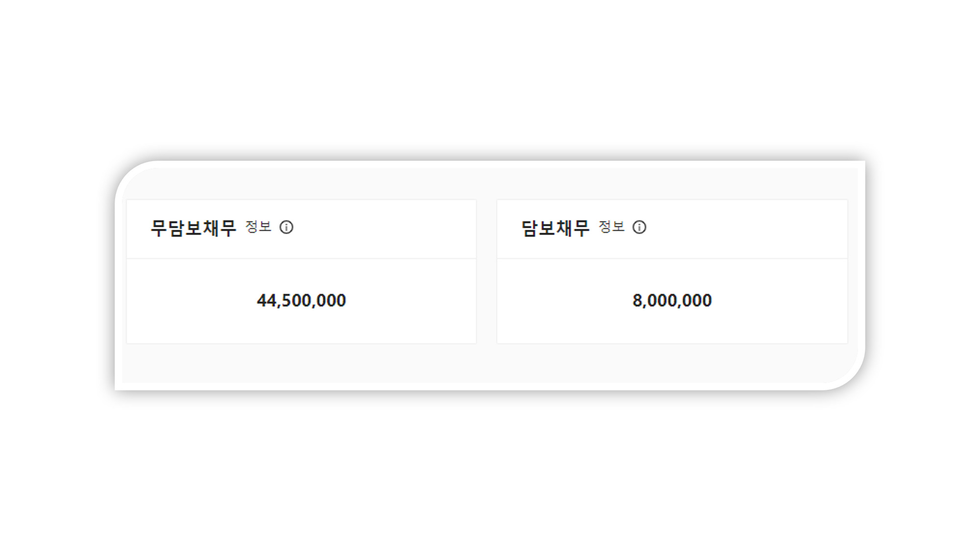Select the 담보채무 card title
980x551 pixels.
pos(555,228)
